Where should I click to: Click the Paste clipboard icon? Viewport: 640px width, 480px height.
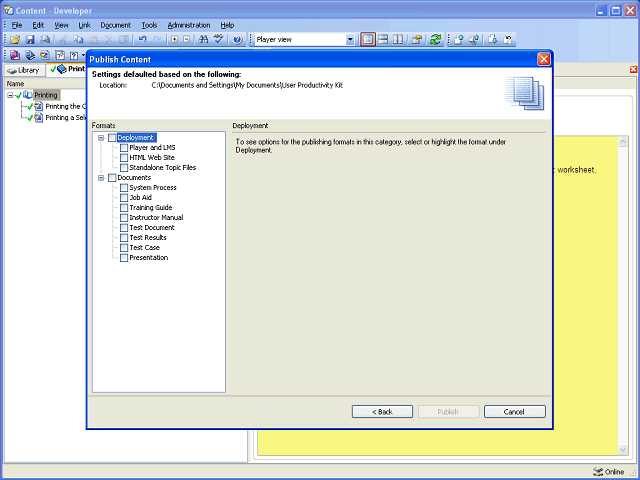coord(93,40)
